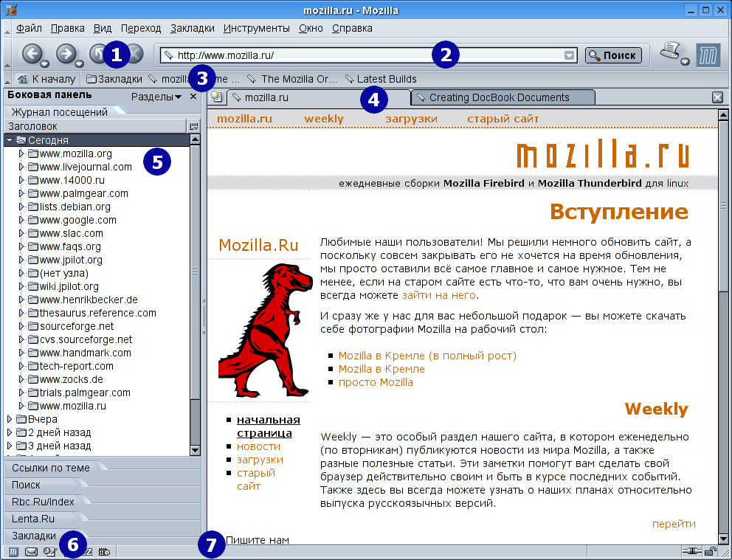Open the зайти на него link
The image size is (732, 560).
click(439, 295)
